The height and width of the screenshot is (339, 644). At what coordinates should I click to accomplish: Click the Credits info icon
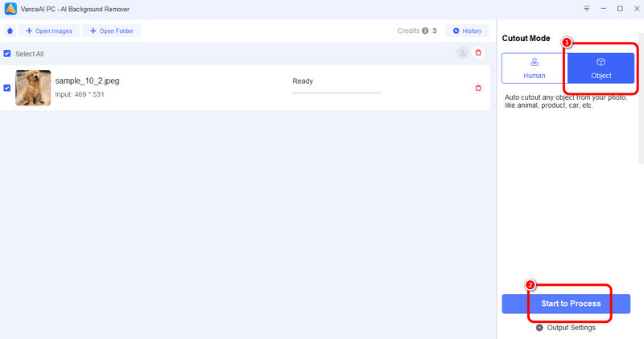(x=425, y=31)
